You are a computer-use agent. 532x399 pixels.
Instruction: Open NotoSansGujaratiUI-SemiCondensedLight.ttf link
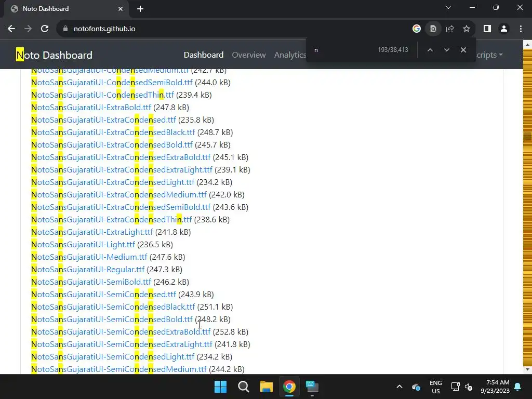coord(113,357)
